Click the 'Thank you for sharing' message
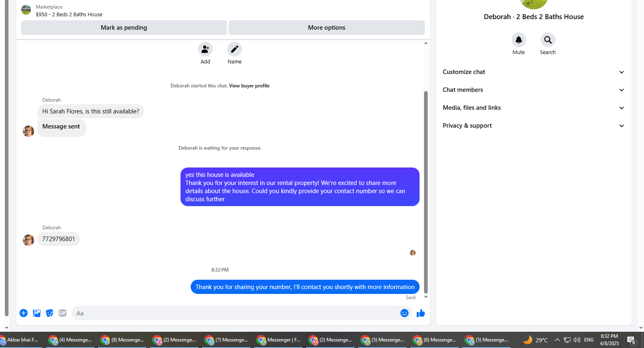The image size is (644, 348). coord(305,287)
